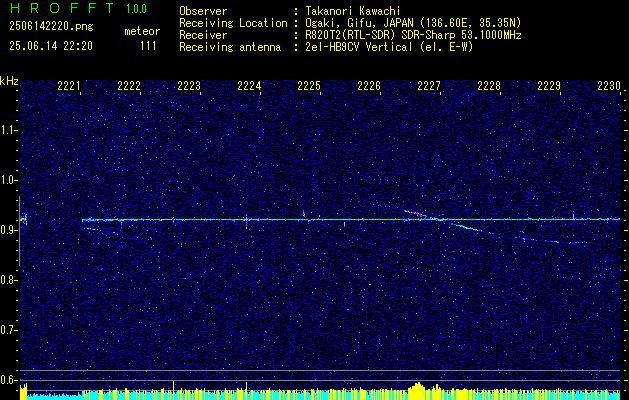The height and width of the screenshot is (400, 629).
Task: Click the 0.7 kHz axis label
Action: [x=8, y=330]
